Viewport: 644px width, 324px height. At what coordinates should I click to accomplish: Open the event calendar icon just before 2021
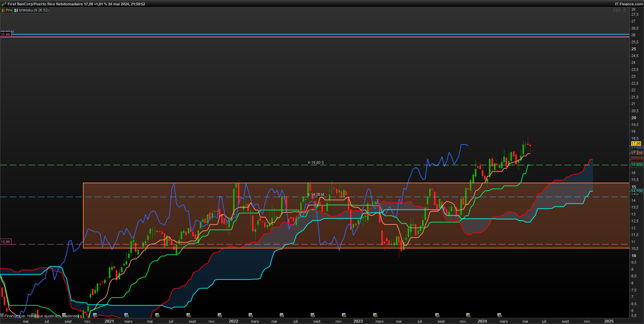[x=95, y=315]
